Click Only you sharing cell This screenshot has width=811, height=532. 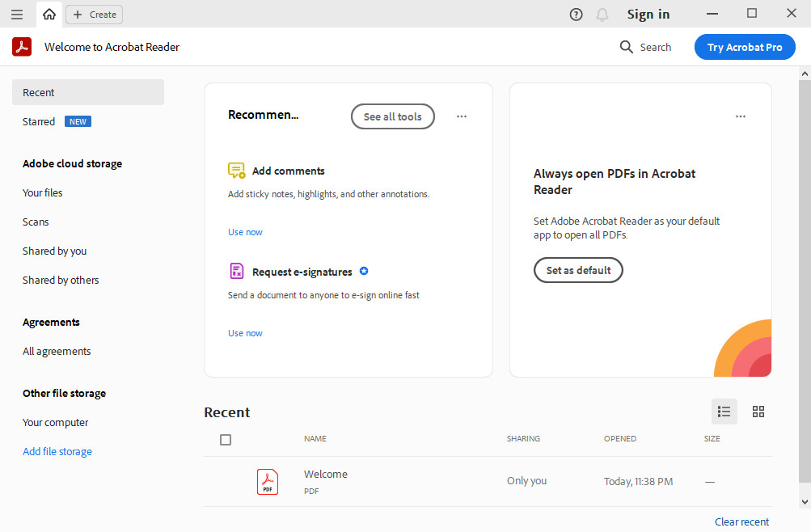pos(526,481)
